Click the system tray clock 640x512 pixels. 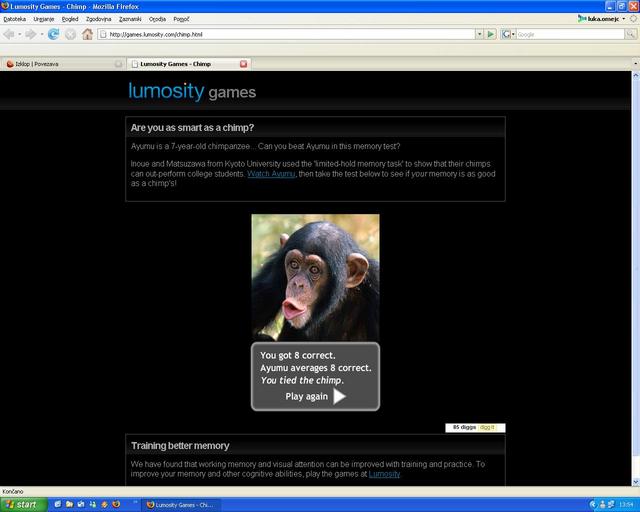[x=625, y=505]
